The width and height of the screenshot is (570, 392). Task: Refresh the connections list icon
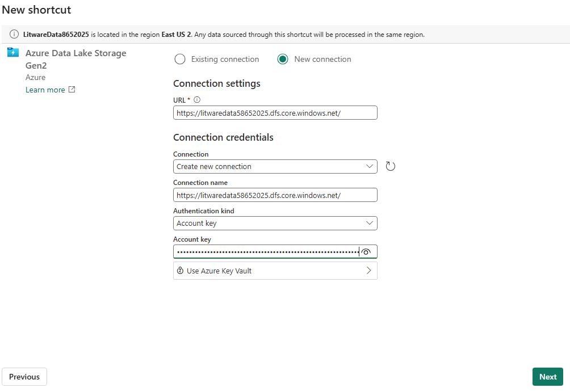(x=390, y=166)
